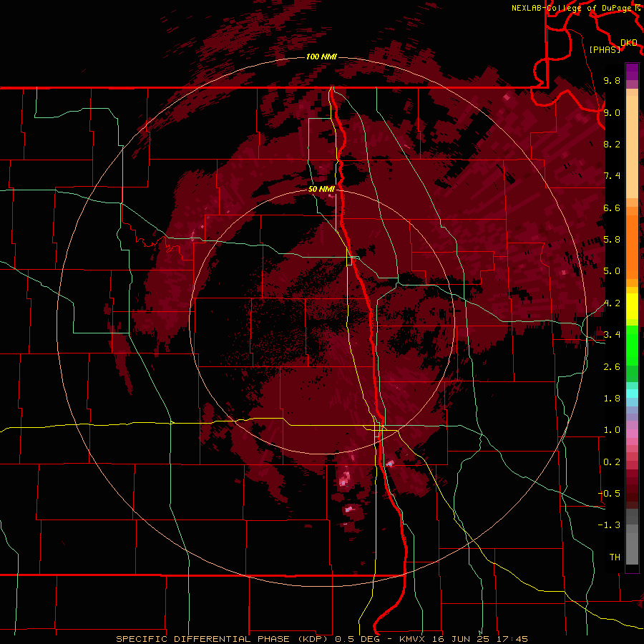
Task: Click the 50 NMI range ring label
Action: pyautogui.click(x=321, y=189)
